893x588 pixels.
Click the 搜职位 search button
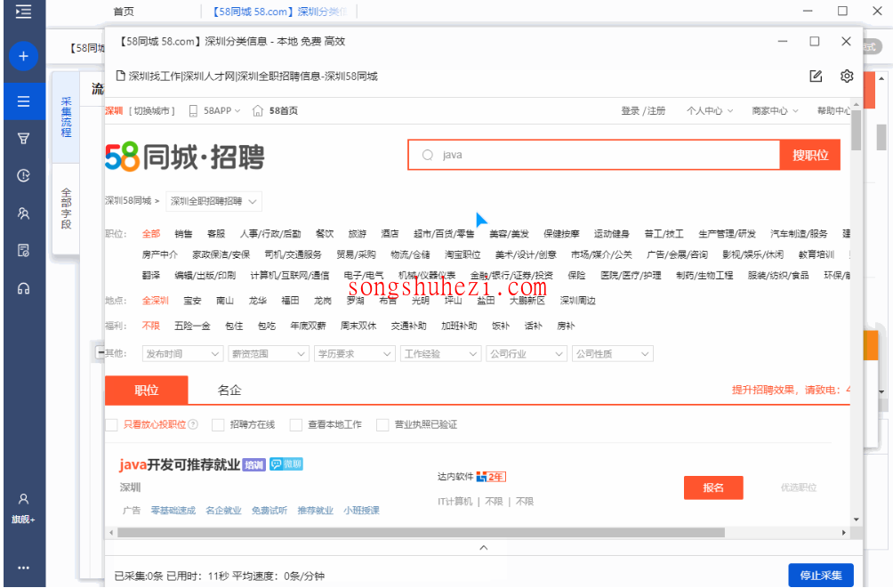click(x=810, y=155)
